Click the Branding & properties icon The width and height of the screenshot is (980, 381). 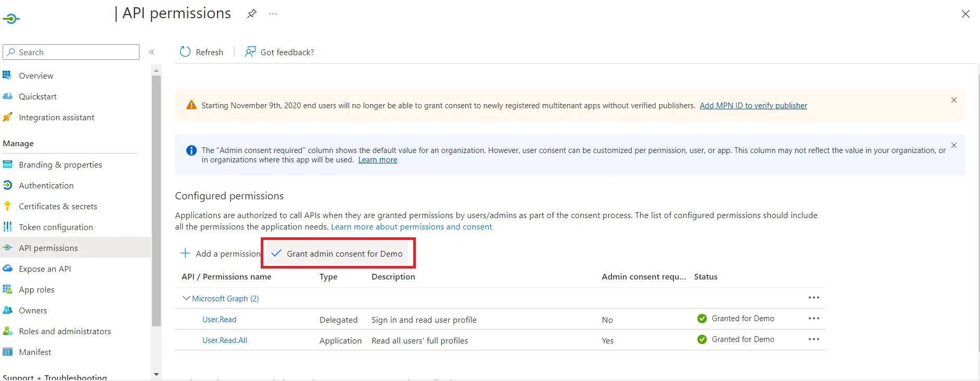(x=7, y=164)
